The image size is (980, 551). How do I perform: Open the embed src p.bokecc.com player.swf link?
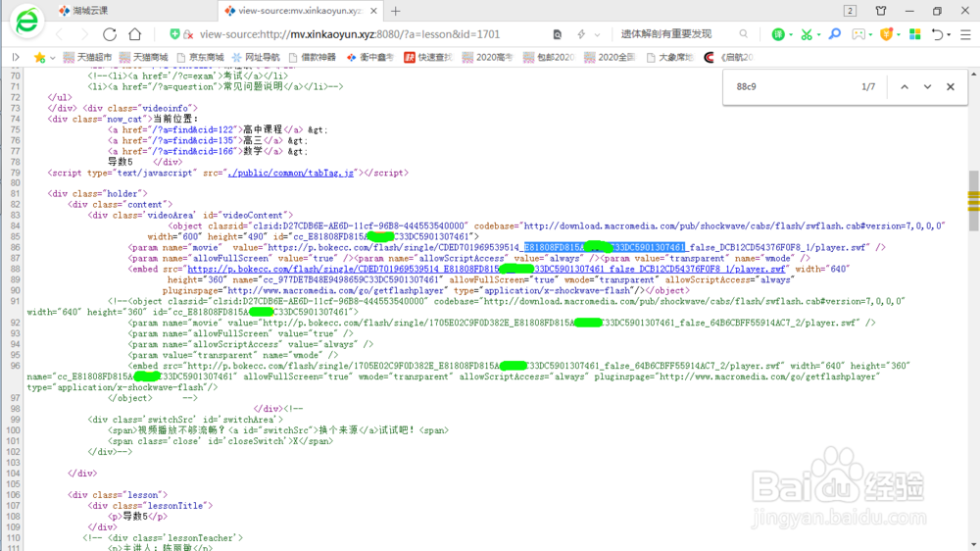pos(486,269)
